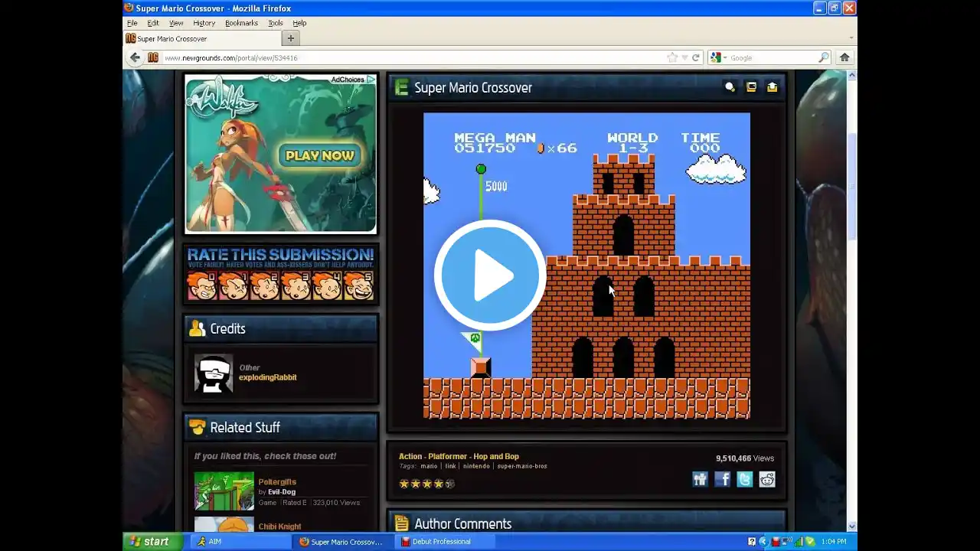Screen dimensions: 980x551
Task: Click the Super Mario Crossover taskbar button
Action: (x=341, y=542)
